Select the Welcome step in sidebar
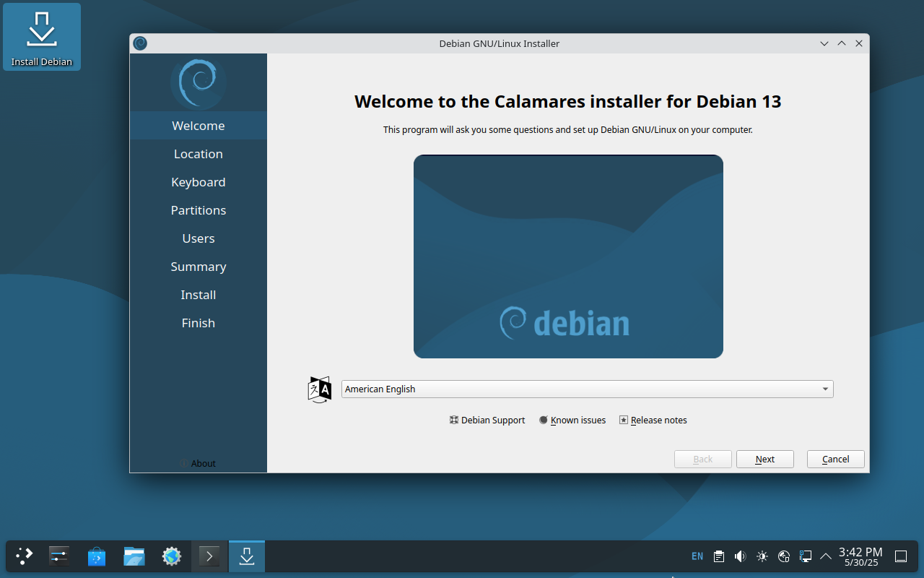 click(x=199, y=126)
